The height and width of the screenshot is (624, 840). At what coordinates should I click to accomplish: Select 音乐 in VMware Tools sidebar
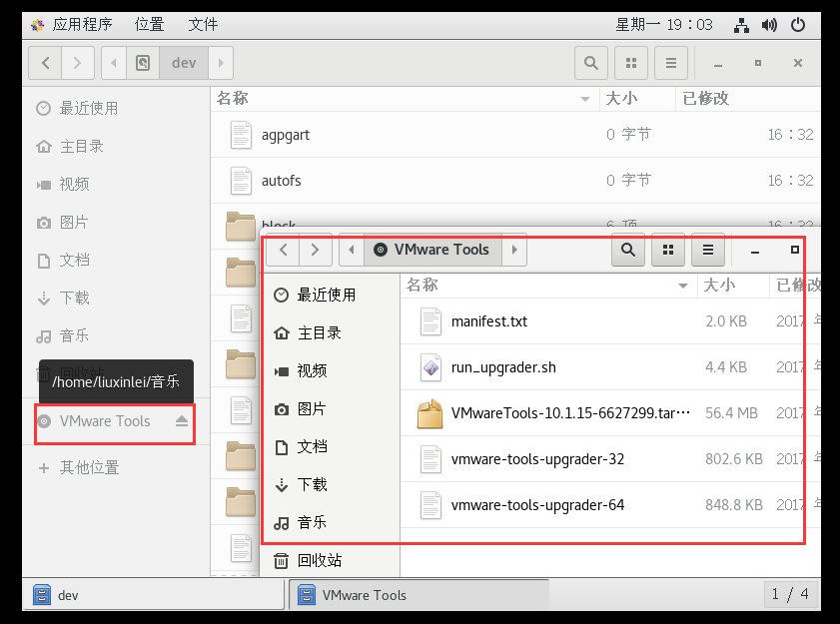pyautogui.click(x=330, y=523)
